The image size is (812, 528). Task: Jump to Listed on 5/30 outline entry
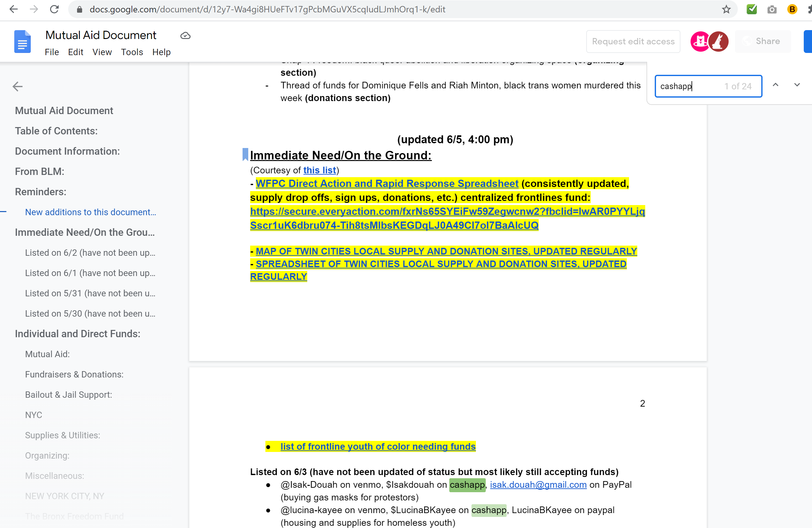(x=90, y=313)
